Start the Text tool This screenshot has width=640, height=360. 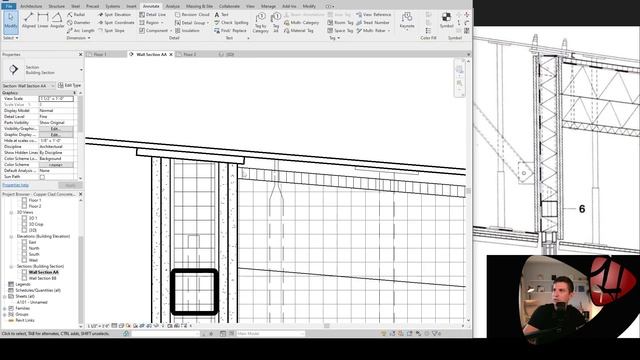(222, 15)
